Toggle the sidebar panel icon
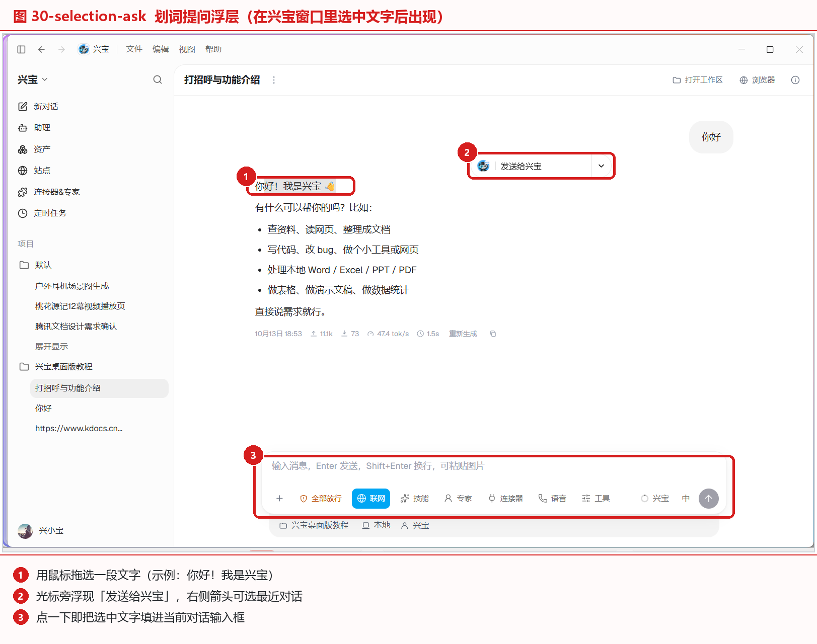This screenshot has height=644, width=817. click(21, 49)
